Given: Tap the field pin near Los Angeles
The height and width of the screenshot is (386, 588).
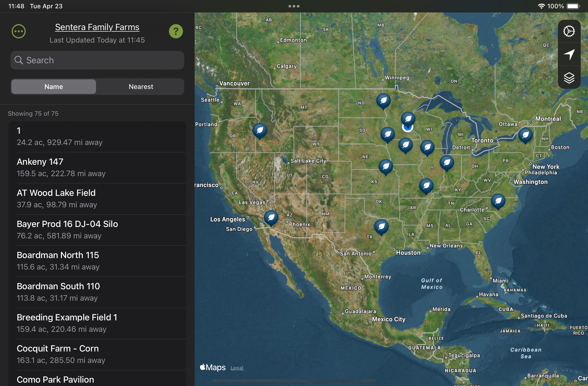Looking at the screenshot, I should (x=271, y=217).
